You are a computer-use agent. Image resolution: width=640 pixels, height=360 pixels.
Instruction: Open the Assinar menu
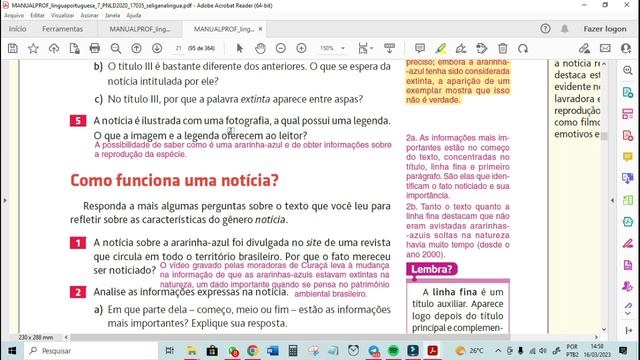89,15
